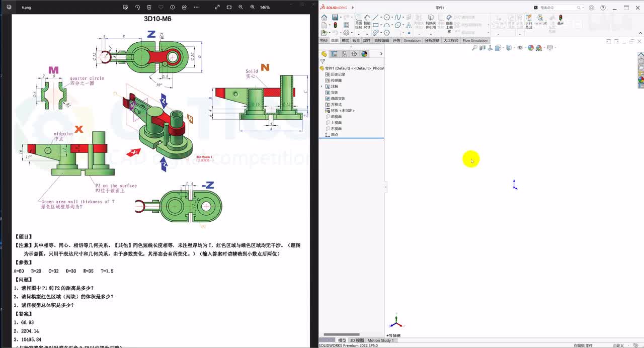Open the SolidWorks menu flyout arrow
644x348 pixels.
353,8
